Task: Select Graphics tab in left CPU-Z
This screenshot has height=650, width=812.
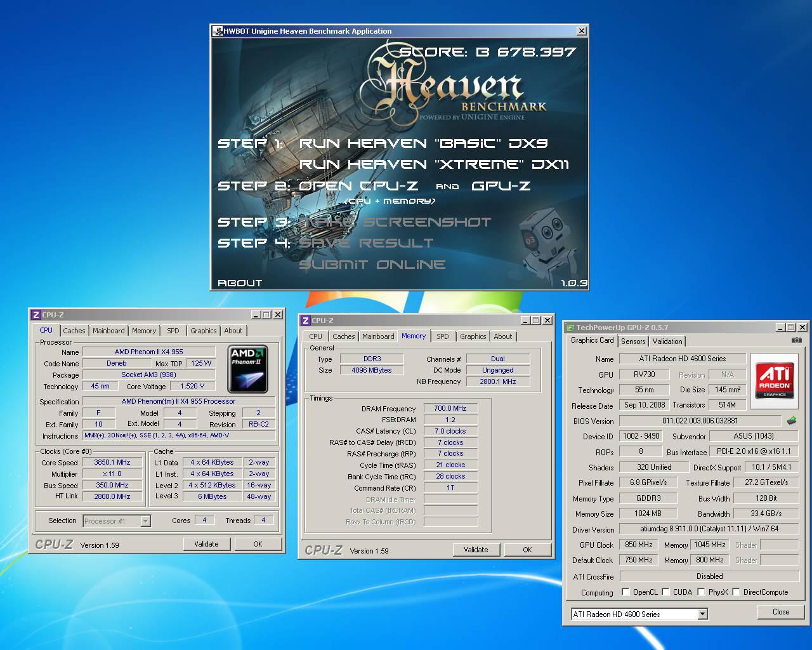Action: tap(204, 331)
